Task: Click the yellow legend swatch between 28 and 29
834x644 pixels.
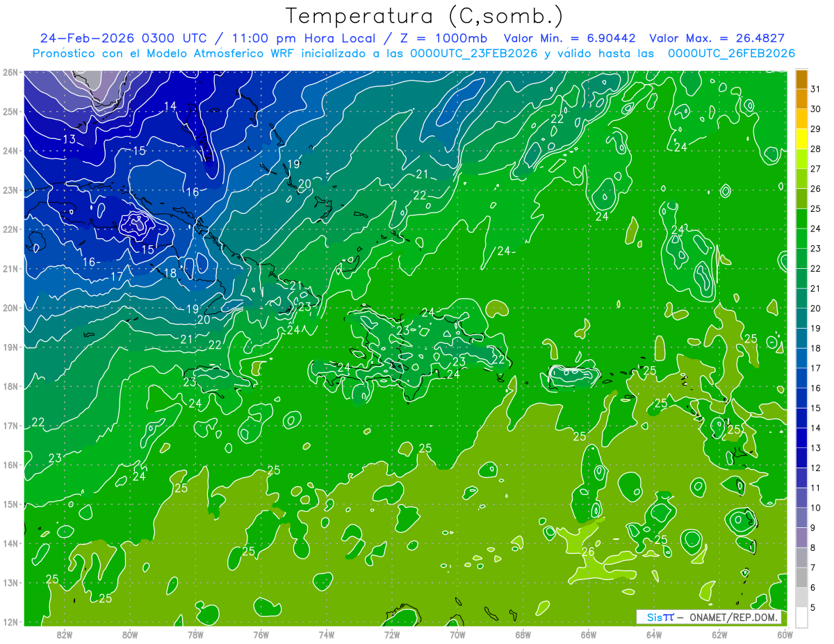Action: click(801, 139)
